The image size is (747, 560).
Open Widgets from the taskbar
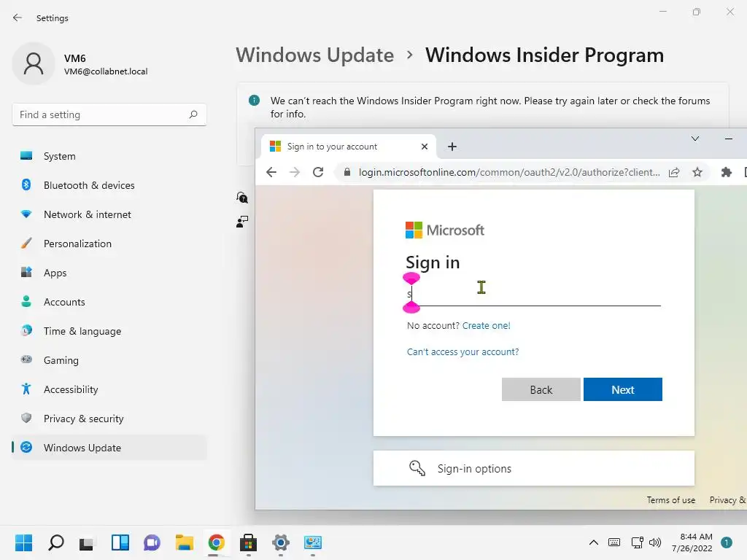click(x=120, y=542)
